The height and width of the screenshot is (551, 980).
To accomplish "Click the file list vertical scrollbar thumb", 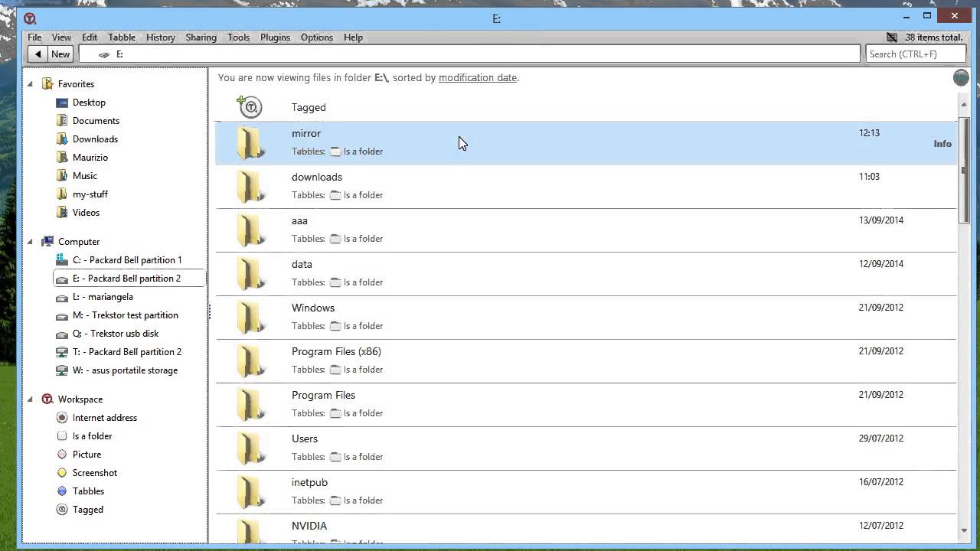I will pyautogui.click(x=964, y=170).
